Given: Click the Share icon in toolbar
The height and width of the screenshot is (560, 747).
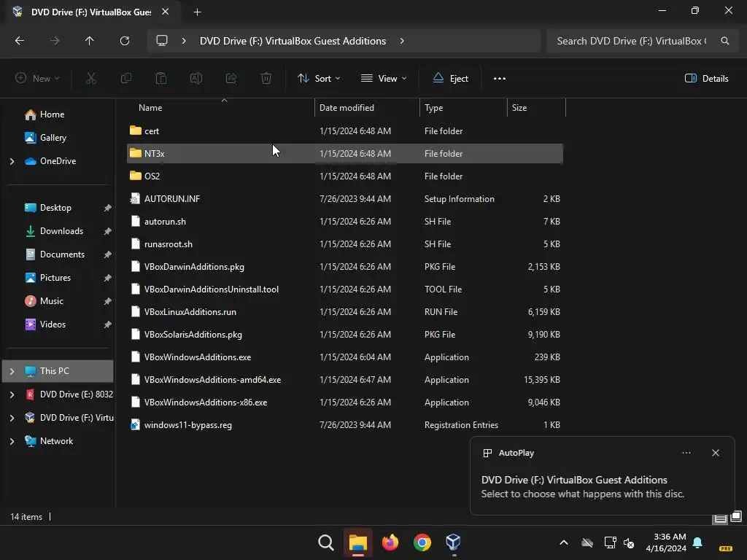Looking at the screenshot, I should click(x=231, y=79).
